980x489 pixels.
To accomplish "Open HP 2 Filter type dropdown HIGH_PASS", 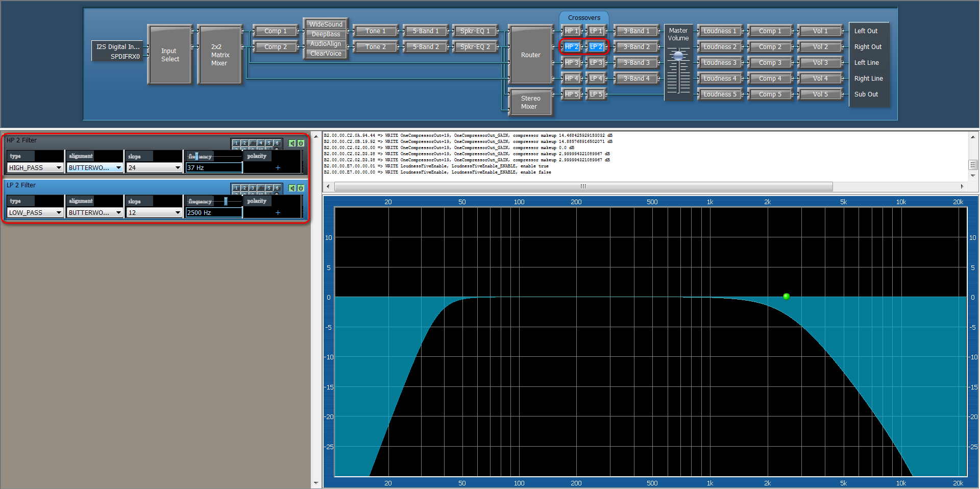I will [x=35, y=167].
